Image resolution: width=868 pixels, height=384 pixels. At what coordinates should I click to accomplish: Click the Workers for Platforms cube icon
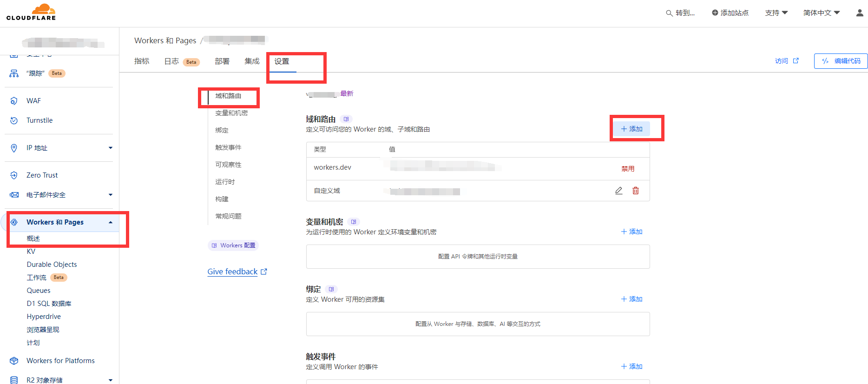(14, 361)
